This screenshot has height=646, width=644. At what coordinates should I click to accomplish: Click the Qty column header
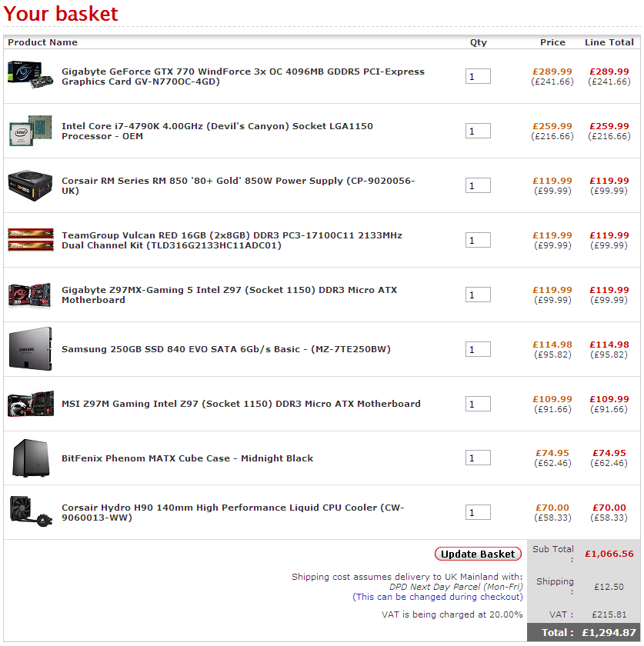[x=479, y=42]
